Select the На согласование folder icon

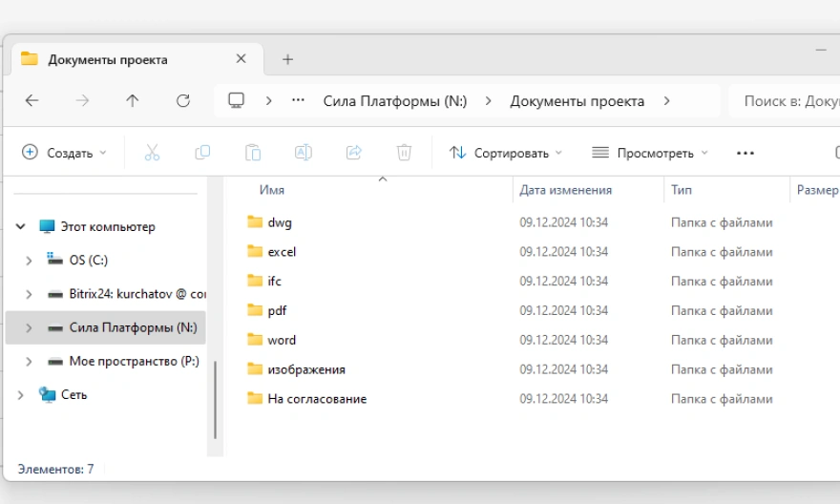(x=255, y=398)
